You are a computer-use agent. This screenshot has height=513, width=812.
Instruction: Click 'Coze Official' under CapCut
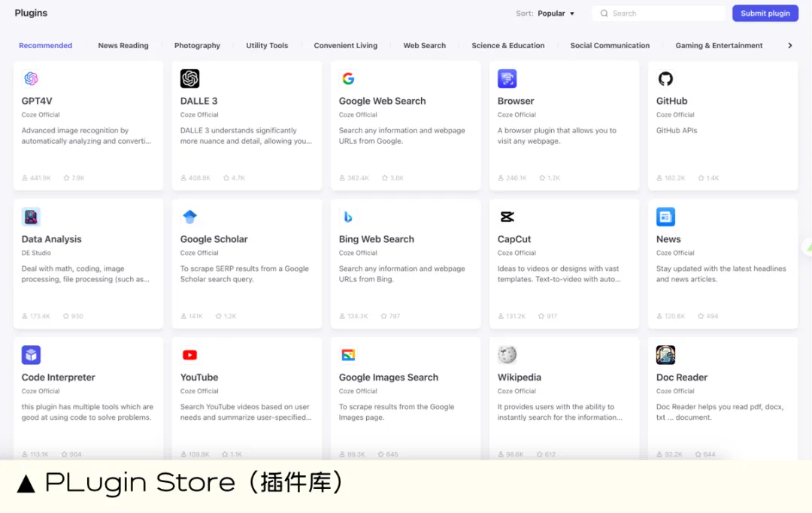click(517, 253)
